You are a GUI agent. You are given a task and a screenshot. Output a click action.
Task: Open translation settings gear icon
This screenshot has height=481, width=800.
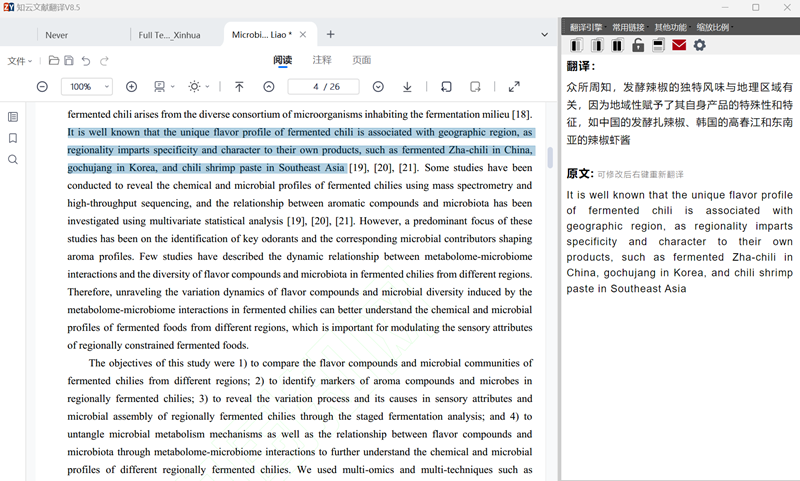(700, 45)
